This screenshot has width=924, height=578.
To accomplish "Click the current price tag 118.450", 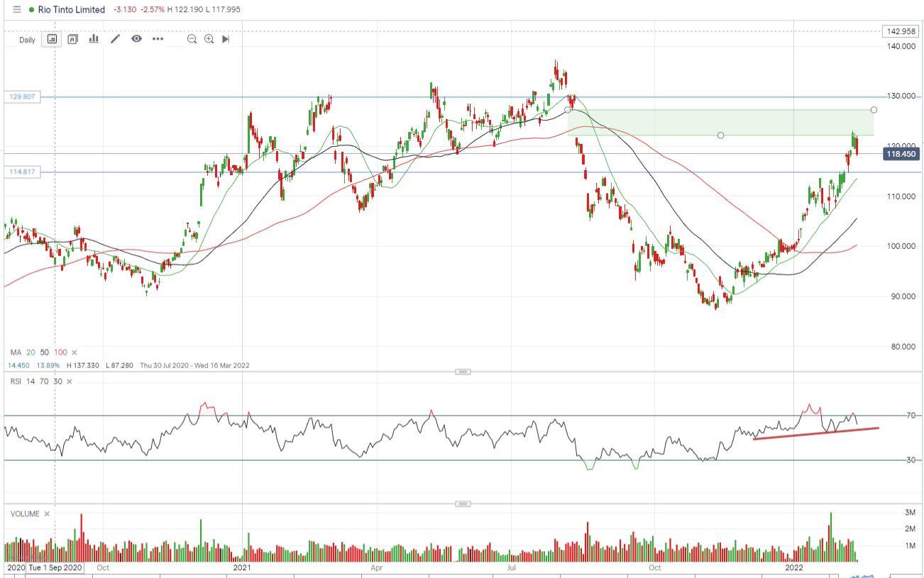I will point(901,154).
